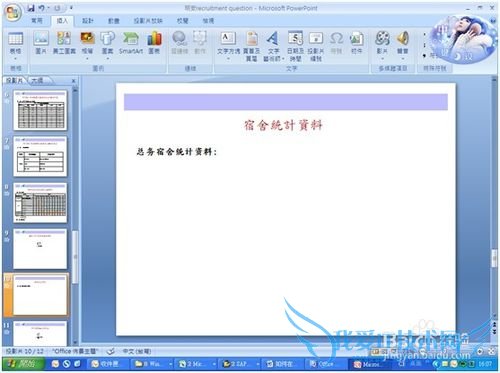
Task: Switch to the Design (設計) ribbon tab
Action: (88, 21)
